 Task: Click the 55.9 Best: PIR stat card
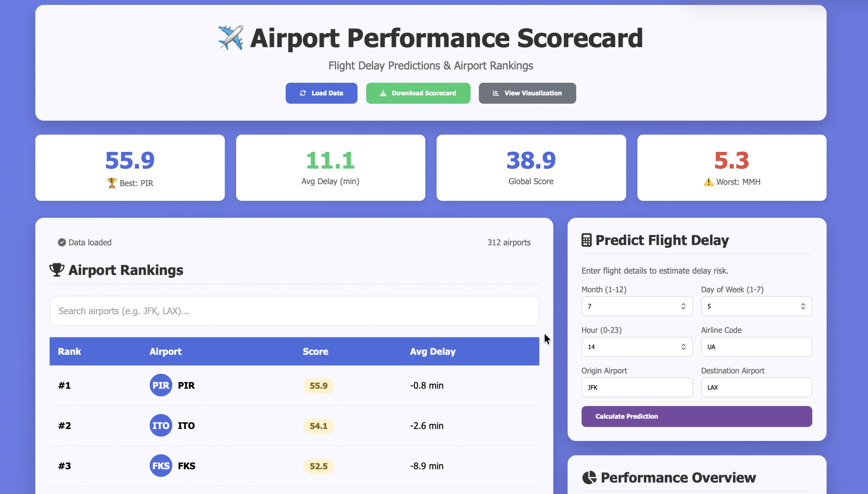click(x=130, y=168)
